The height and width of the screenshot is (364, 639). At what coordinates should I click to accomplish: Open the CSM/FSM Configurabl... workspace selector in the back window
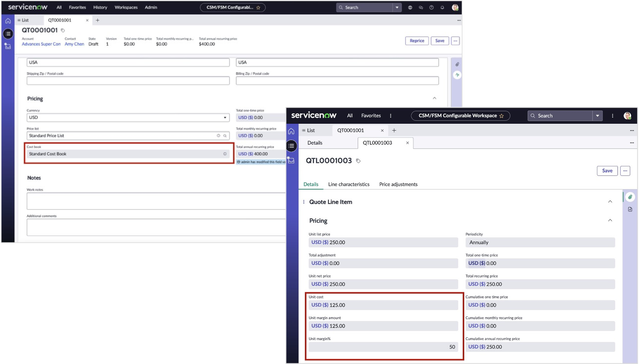click(233, 8)
